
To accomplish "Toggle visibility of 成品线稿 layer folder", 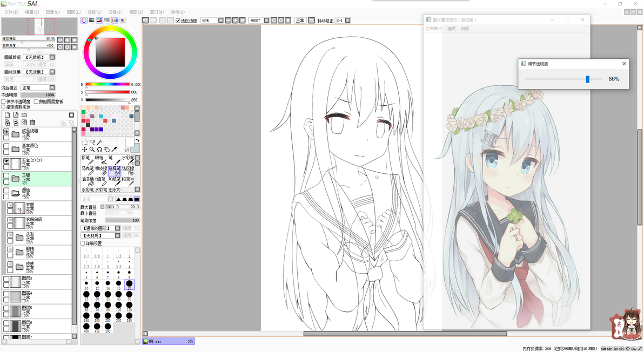I will [x=6, y=131].
